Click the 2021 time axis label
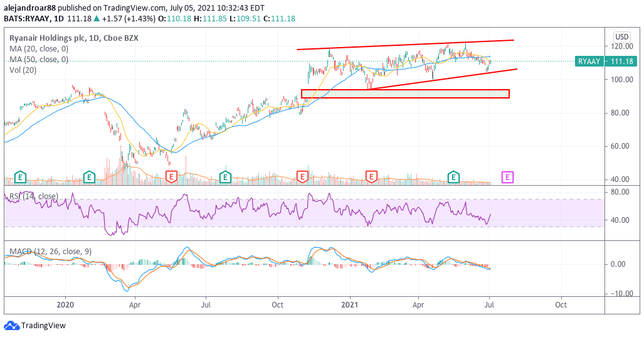This screenshot has height=337, width=644. pyautogui.click(x=350, y=304)
